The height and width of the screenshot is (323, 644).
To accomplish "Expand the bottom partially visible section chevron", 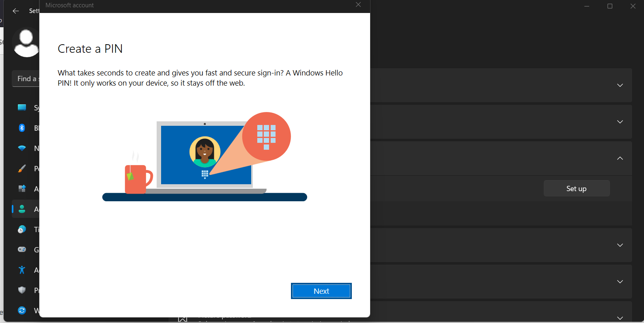I will pos(620,318).
